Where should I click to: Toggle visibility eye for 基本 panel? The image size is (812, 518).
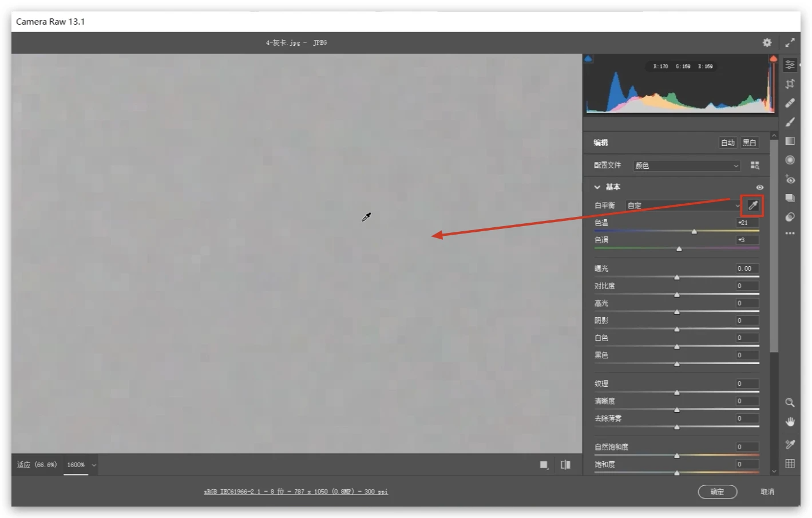coord(759,187)
